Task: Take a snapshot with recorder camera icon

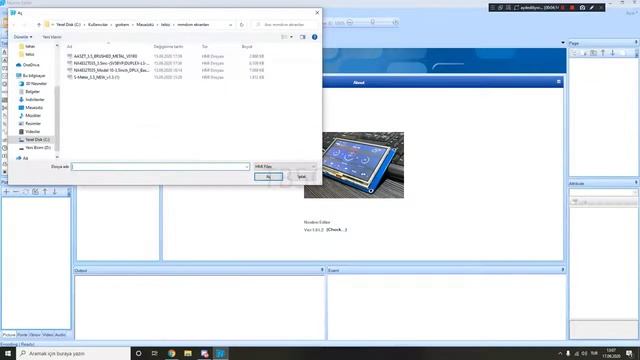Action: pos(582,8)
